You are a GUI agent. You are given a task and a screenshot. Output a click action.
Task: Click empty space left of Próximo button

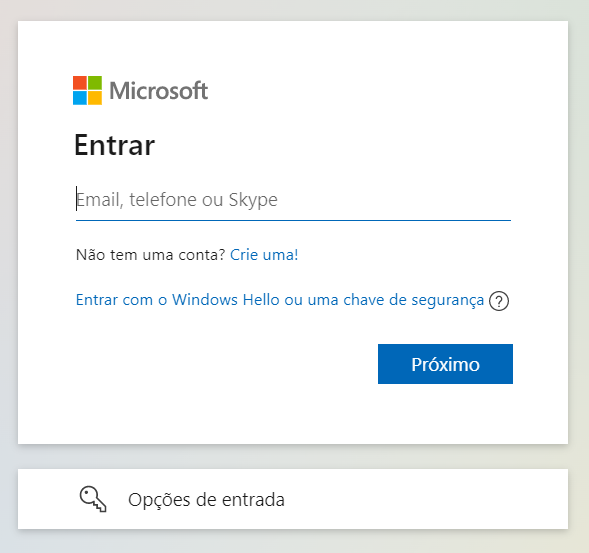[x=225, y=364]
